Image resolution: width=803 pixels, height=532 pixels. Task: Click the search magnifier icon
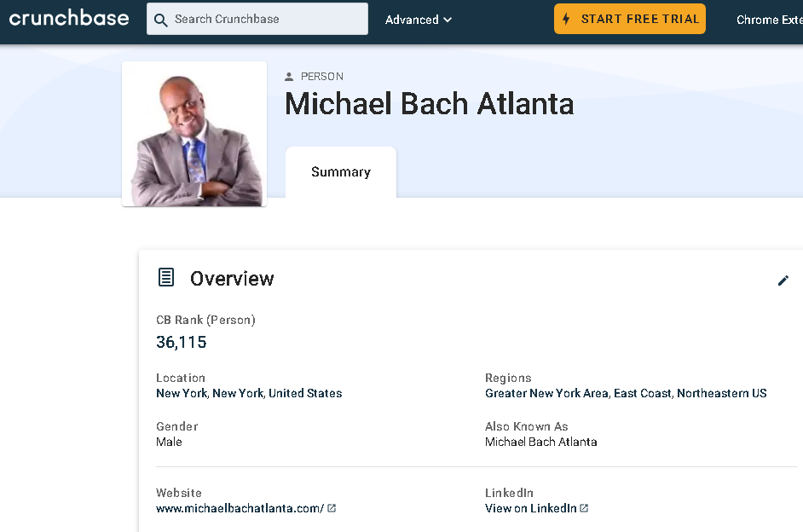click(160, 20)
